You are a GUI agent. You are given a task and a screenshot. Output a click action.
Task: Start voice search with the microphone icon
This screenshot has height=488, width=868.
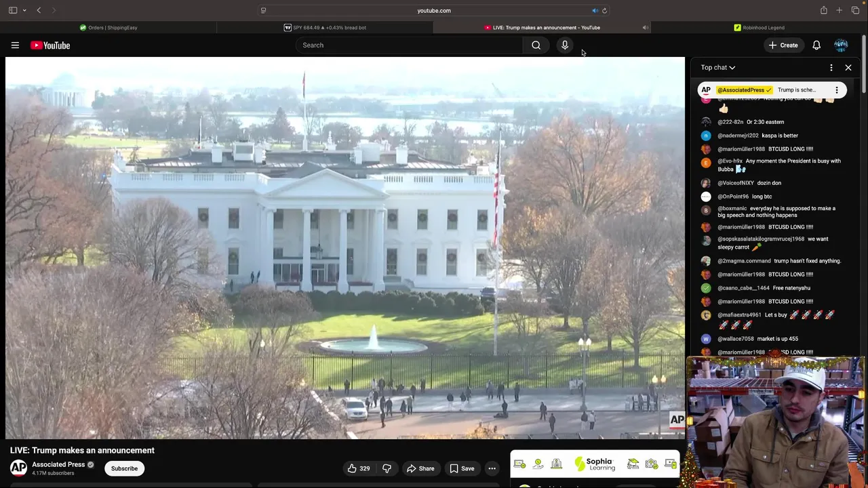[565, 45]
